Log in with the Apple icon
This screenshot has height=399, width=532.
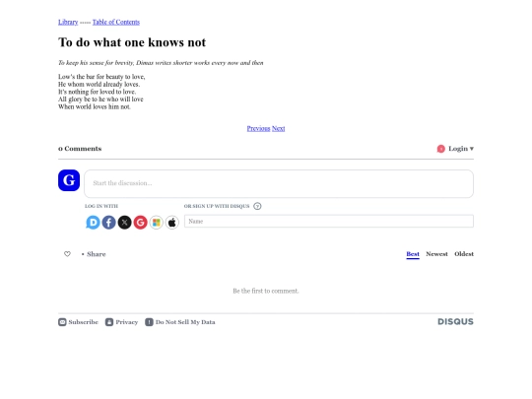pyautogui.click(x=172, y=223)
